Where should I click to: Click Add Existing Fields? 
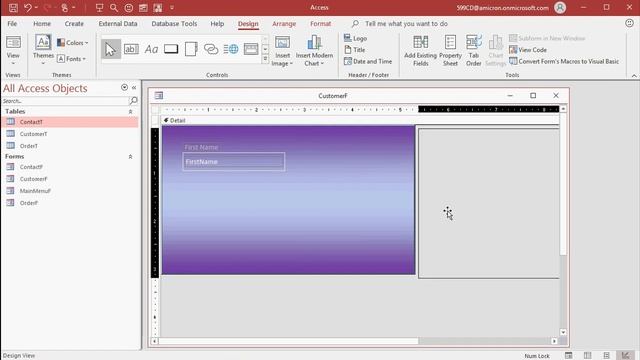(420, 51)
